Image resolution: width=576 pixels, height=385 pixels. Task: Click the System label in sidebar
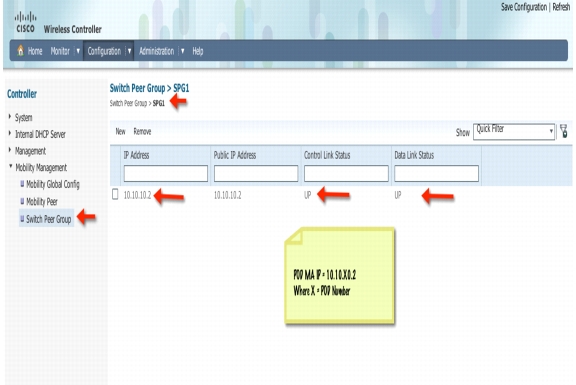(x=24, y=118)
